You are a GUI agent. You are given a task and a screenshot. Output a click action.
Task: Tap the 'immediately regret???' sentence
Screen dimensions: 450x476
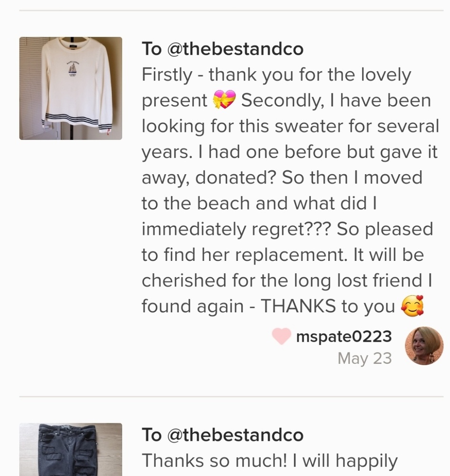pyautogui.click(x=236, y=229)
